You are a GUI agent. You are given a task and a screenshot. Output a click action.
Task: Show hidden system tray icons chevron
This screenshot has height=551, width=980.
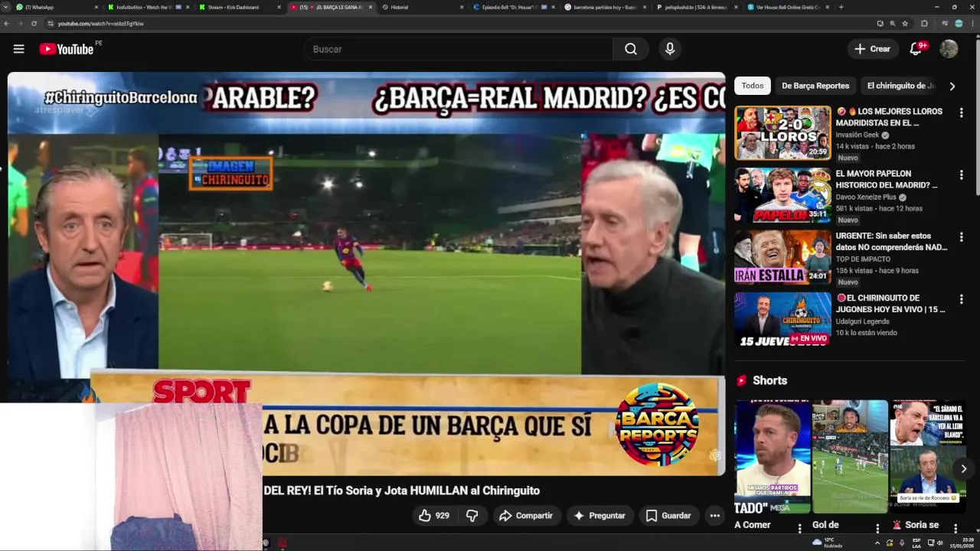[x=877, y=543]
